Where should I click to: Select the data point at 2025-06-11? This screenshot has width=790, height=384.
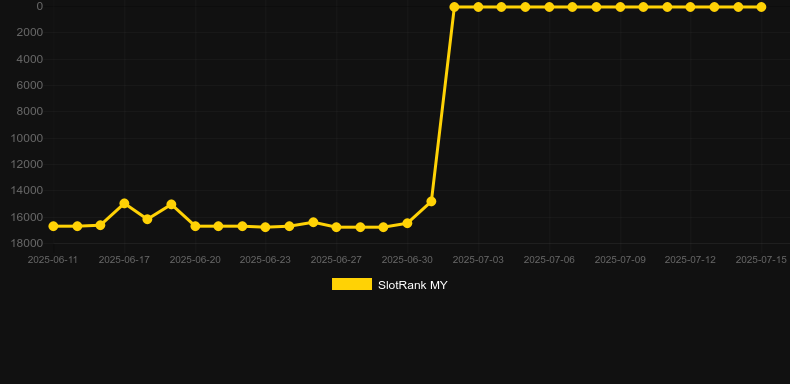coord(53,226)
